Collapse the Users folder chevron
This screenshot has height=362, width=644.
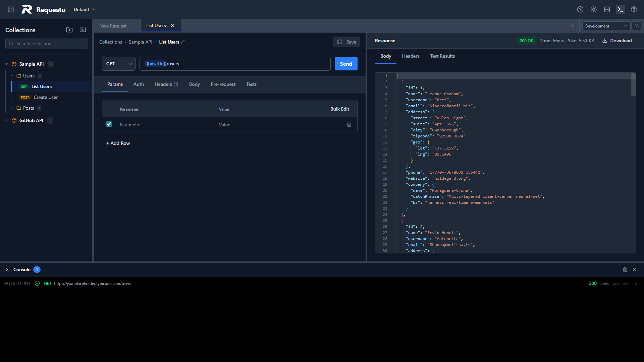[x=12, y=76]
